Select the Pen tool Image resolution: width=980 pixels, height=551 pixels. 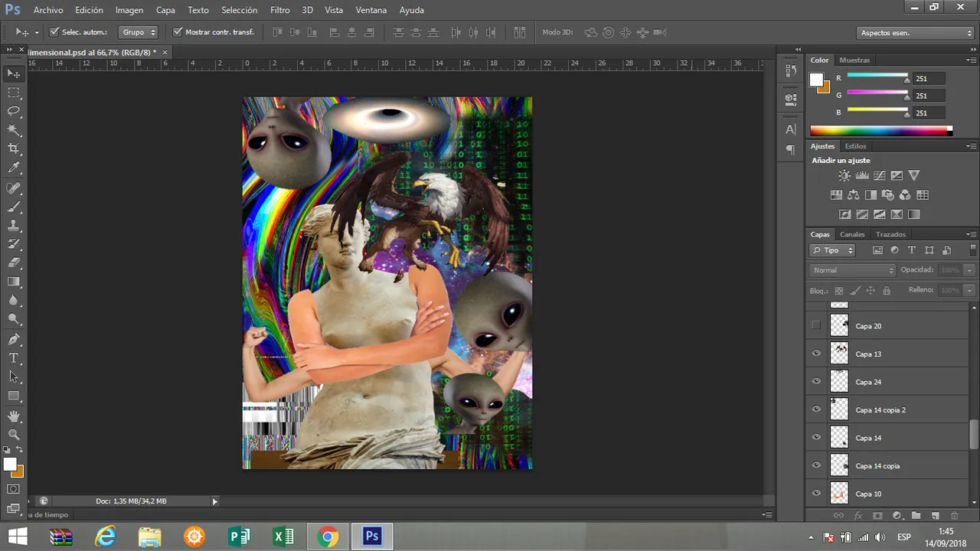tap(14, 339)
